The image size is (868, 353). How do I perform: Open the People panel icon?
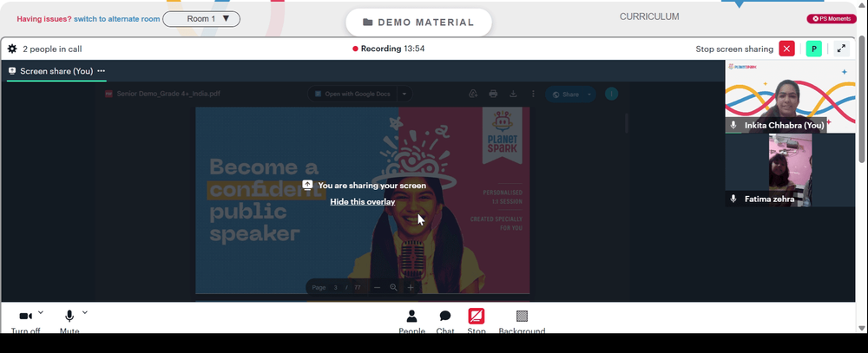411,316
